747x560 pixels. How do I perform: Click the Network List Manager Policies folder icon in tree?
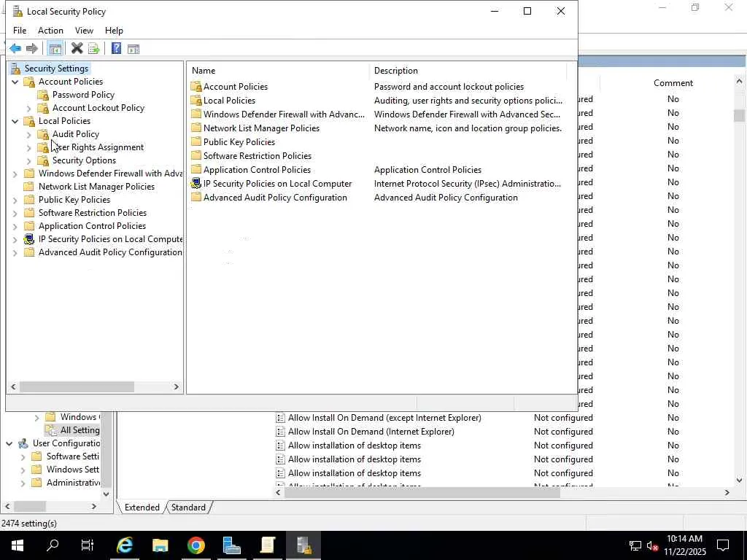pyautogui.click(x=29, y=187)
